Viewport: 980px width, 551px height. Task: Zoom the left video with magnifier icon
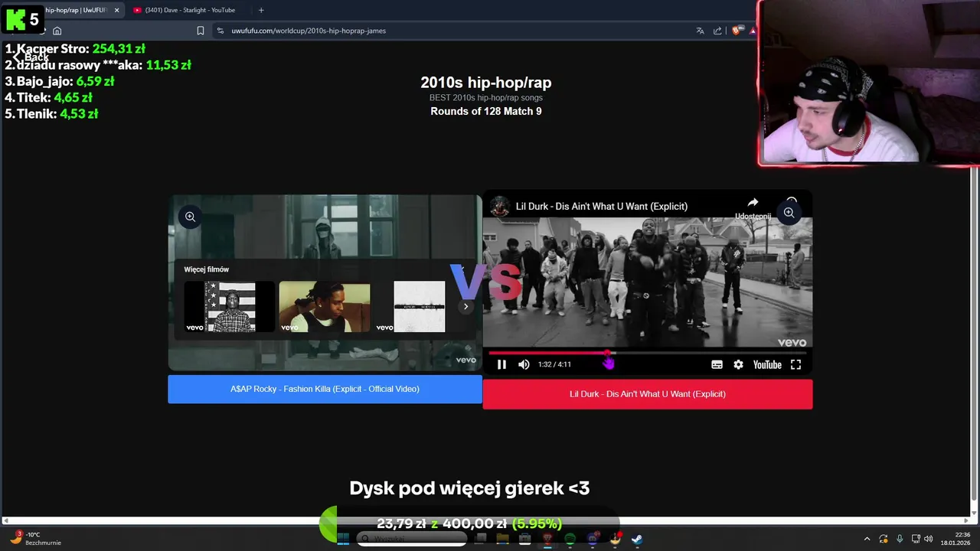tap(190, 217)
